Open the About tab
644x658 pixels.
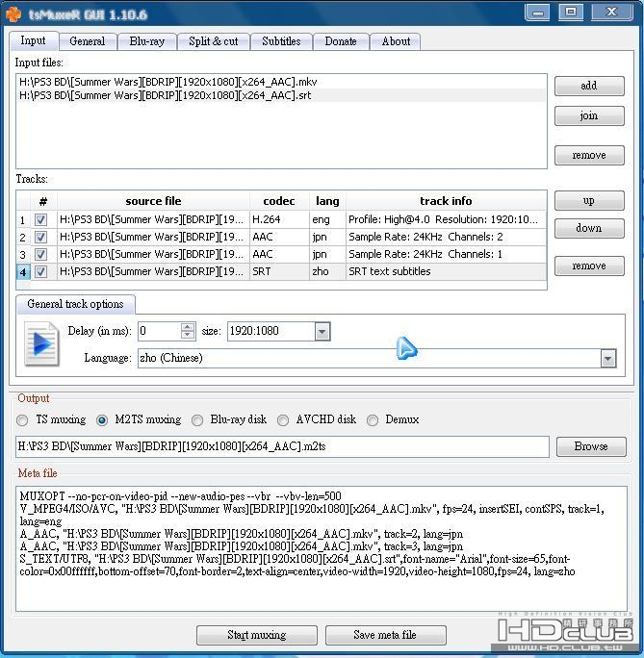coord(396,41)
